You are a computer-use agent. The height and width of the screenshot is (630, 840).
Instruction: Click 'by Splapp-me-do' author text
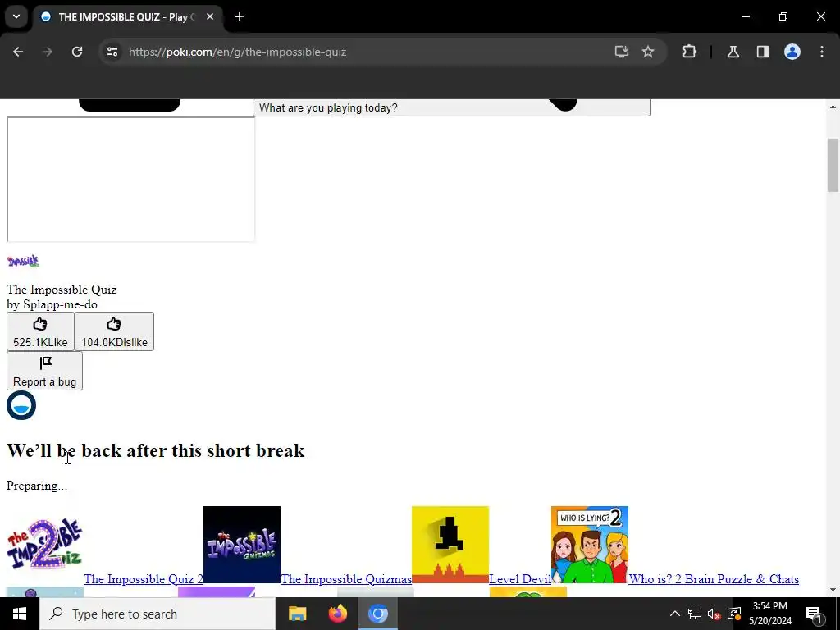click(52, 304)
